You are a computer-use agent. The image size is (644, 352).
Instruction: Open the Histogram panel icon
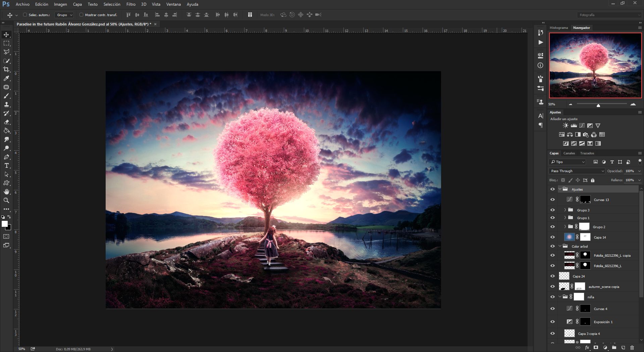559,28
